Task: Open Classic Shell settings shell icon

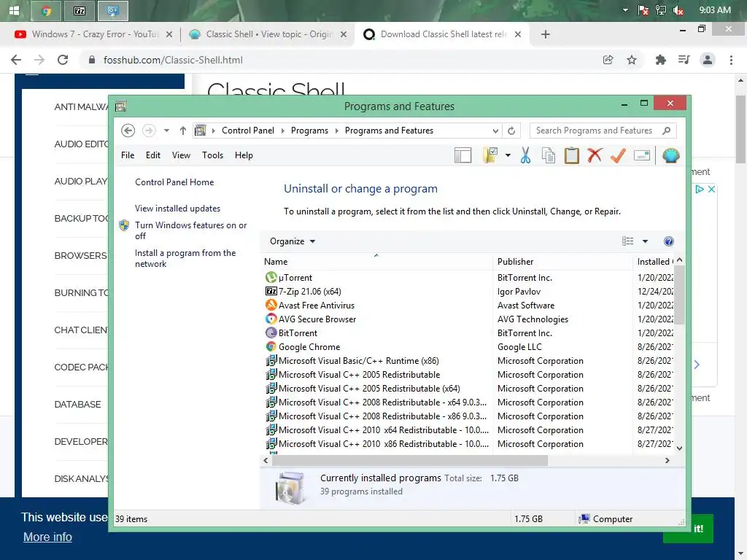Action: 671,155
